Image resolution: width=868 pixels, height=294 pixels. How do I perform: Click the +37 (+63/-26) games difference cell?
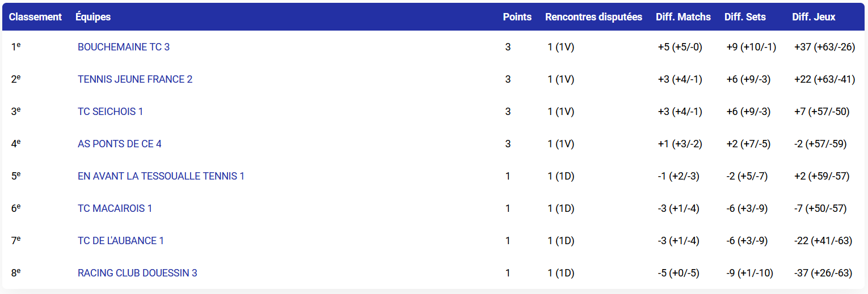824,47
